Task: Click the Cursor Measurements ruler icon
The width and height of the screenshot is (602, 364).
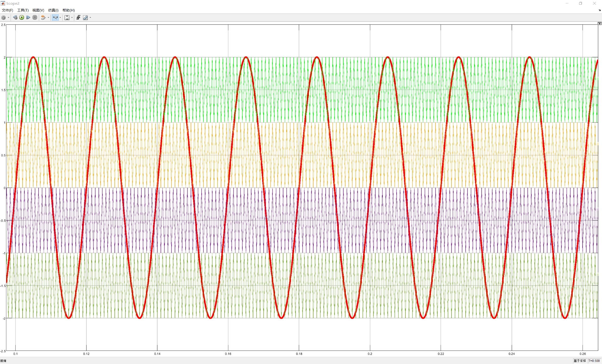Action: (85, 18)
